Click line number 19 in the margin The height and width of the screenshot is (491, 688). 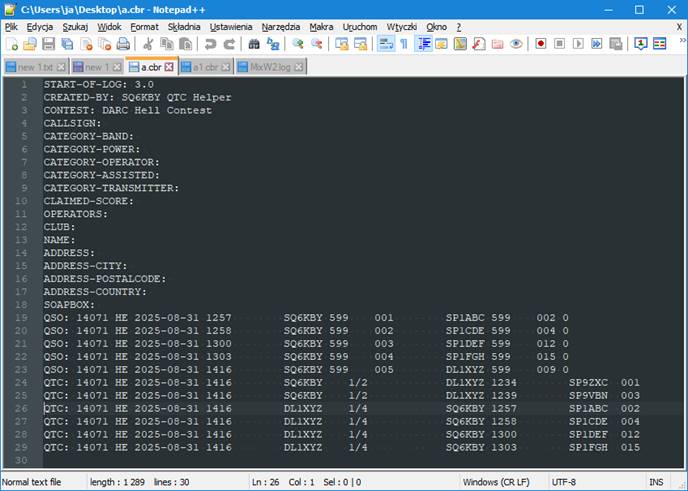pos(22,318)
